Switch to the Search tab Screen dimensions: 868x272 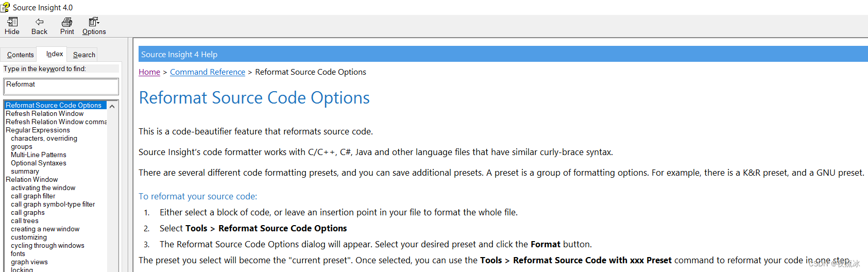pos(84,55)
